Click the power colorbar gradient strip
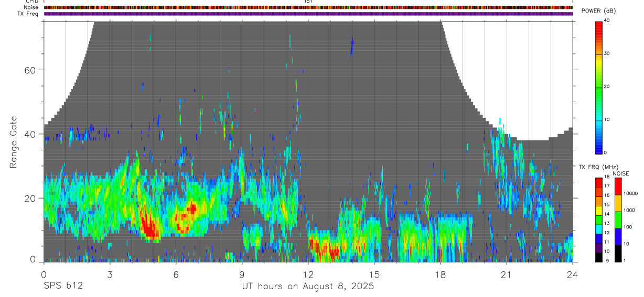Screen dimensions: 644x297 [x=599, y=87]
